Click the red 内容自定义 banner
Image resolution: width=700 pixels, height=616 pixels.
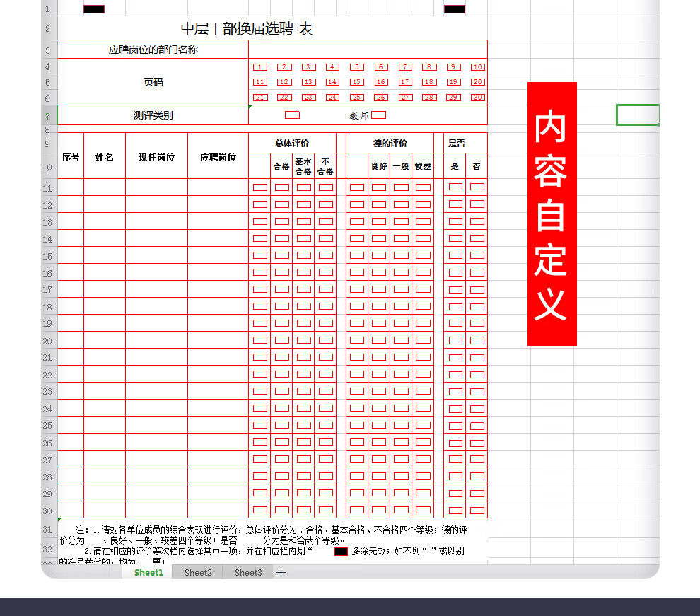552,214
